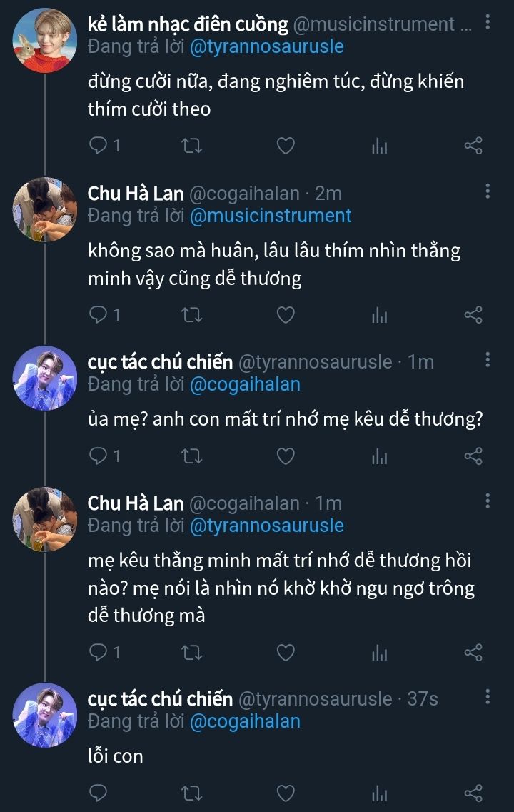Image resolution: width=514 pixels, height=812 pixels.
Task: Open the @musicinstrument mention link
Action: coord(271,215)
